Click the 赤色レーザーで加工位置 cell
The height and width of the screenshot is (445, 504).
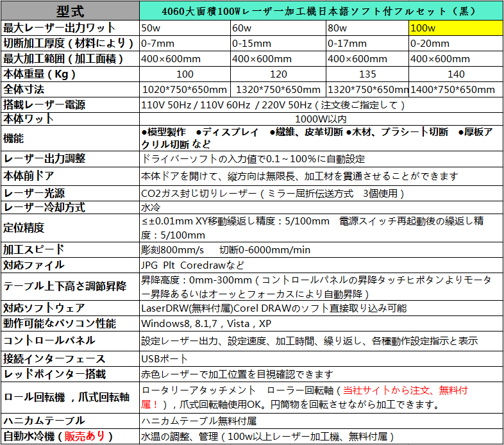(321, 374)
